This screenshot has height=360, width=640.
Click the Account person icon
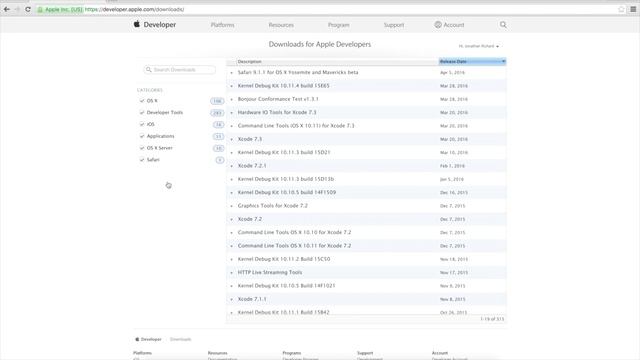tap(438, 25)
